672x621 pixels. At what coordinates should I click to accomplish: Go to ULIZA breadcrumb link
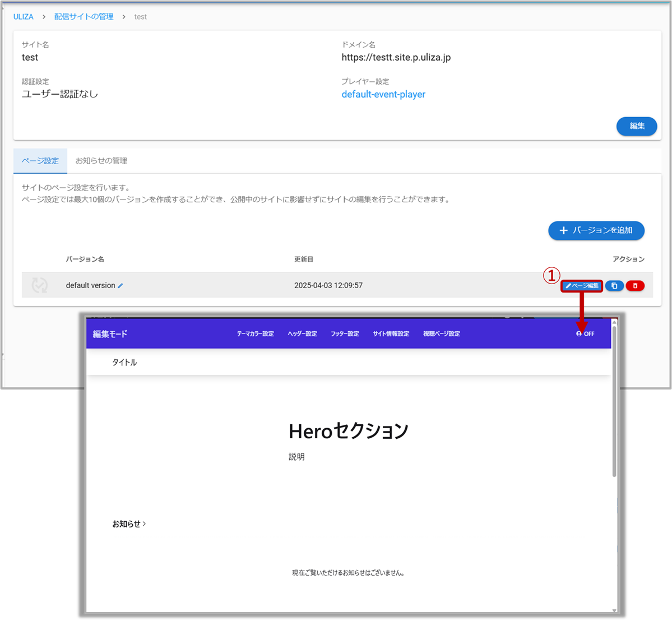coord(23,17)
